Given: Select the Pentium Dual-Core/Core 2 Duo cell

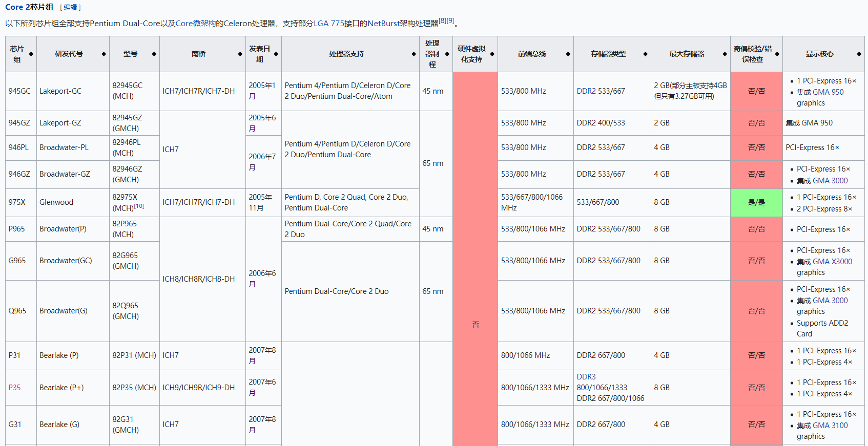Looking at the screenshot, I should (350, 291).
